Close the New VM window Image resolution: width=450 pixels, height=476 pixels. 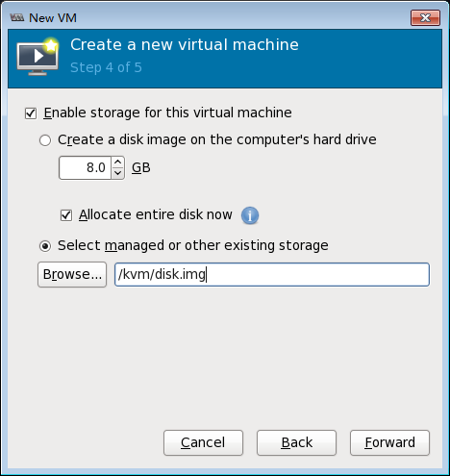click(x=425, y=17)
